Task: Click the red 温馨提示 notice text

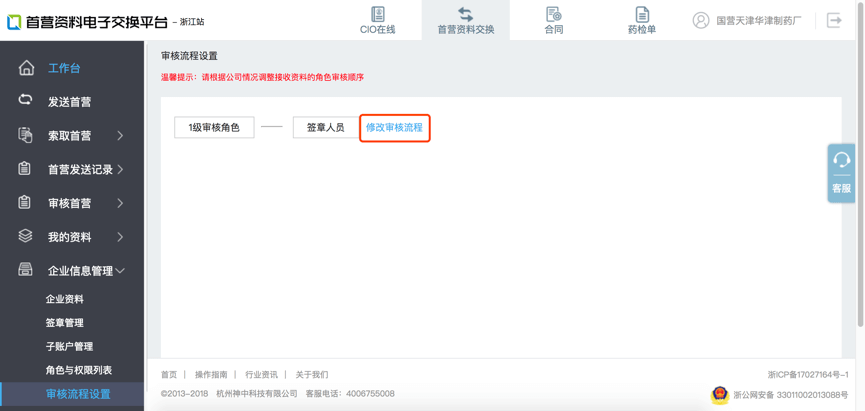Action: point(262,78)
